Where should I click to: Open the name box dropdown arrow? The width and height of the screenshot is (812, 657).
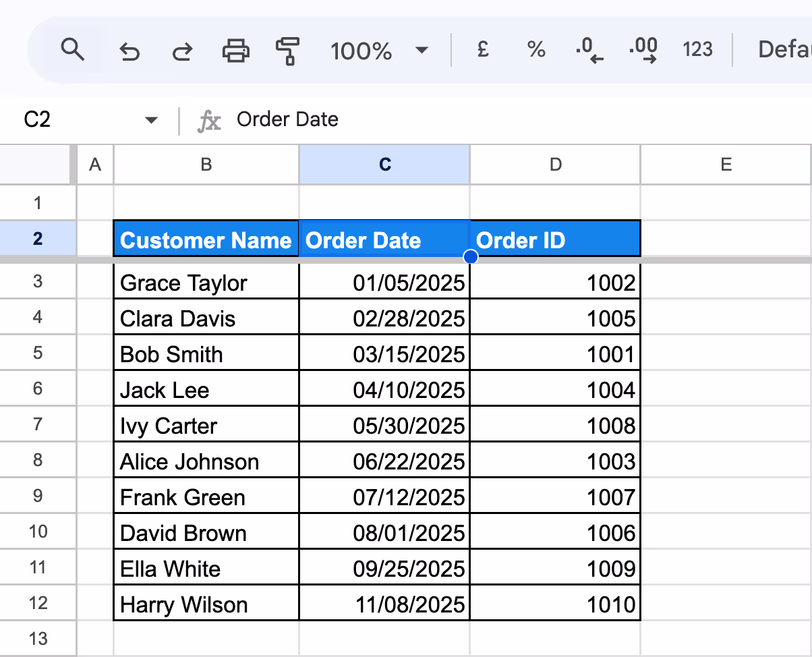pyautogui.click(x=151, y=119)
